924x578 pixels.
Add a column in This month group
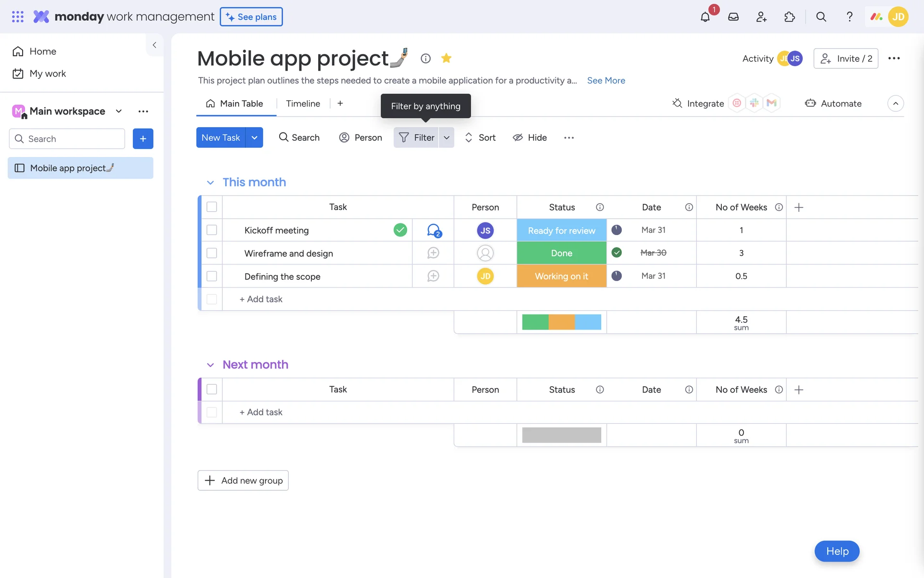pos(799,207)
